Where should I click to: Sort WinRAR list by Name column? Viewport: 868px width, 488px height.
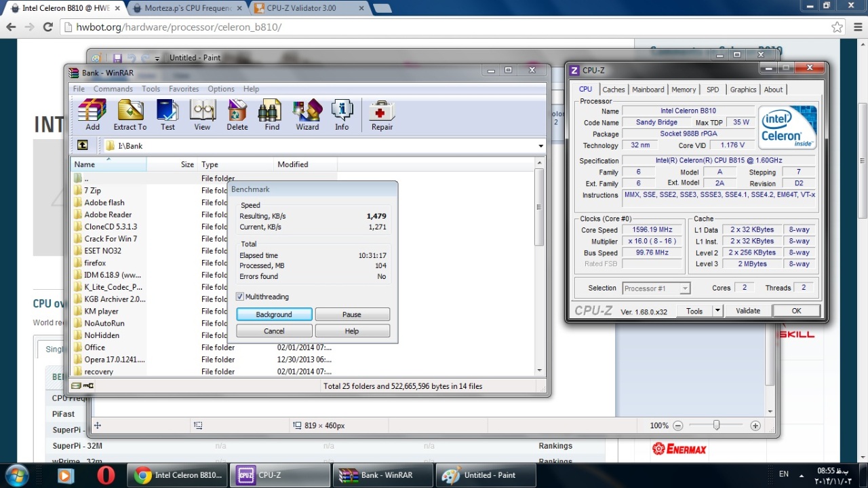(108, 164)
